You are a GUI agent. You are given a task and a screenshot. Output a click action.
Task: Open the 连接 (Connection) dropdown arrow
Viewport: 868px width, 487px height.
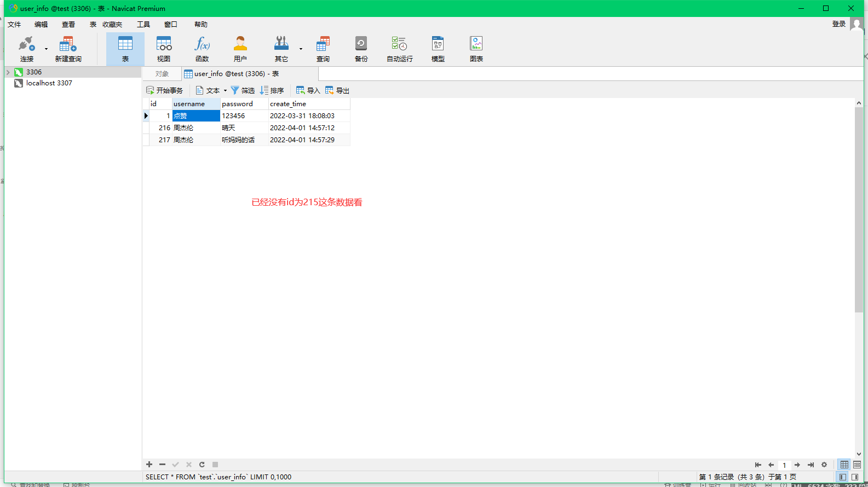(x=46, y=49)
